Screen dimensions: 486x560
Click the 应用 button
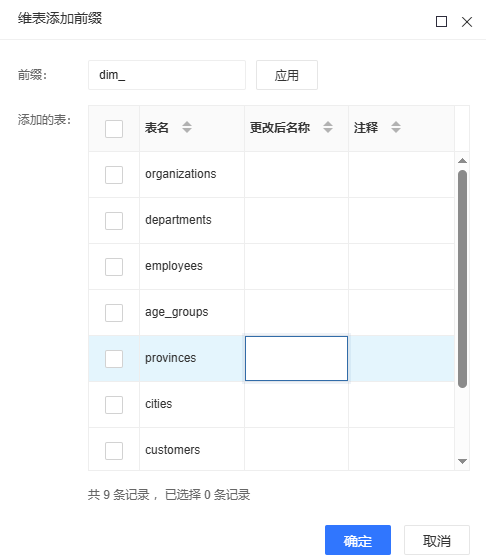pos(287,75)
